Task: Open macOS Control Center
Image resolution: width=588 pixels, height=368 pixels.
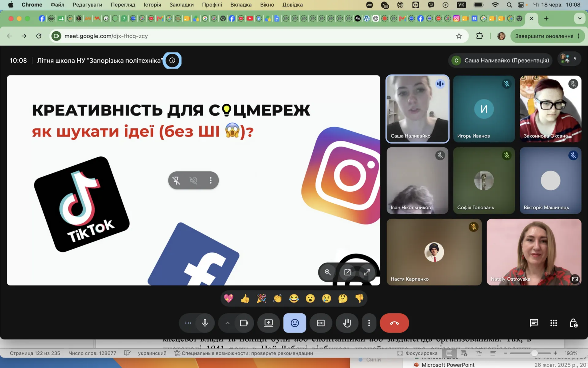Action: click(521, 5)
